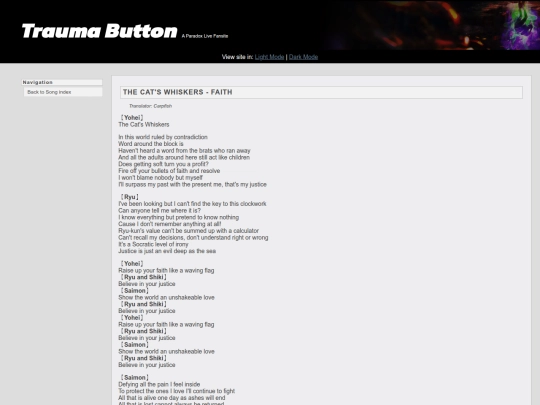Screen dimensions: 540x405
Task: Click the 'A Paradox Live Fansite' tagline
Action: click(205, 36)
